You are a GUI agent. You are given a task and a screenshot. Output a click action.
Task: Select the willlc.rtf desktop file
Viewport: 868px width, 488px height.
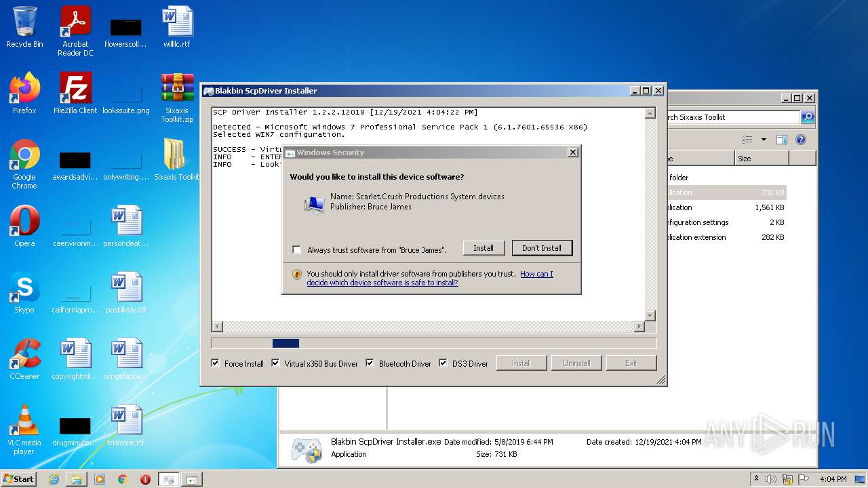177,27
